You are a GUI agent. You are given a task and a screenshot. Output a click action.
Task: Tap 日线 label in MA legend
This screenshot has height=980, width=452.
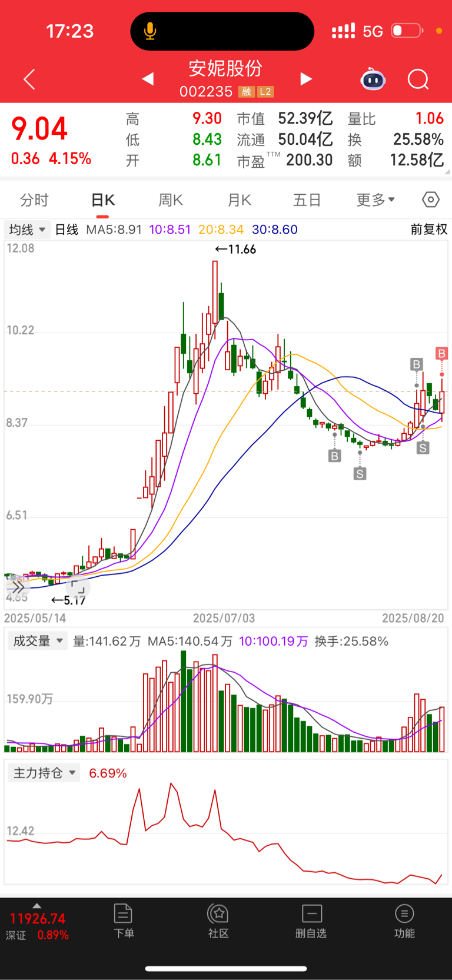tap(67, 230)
